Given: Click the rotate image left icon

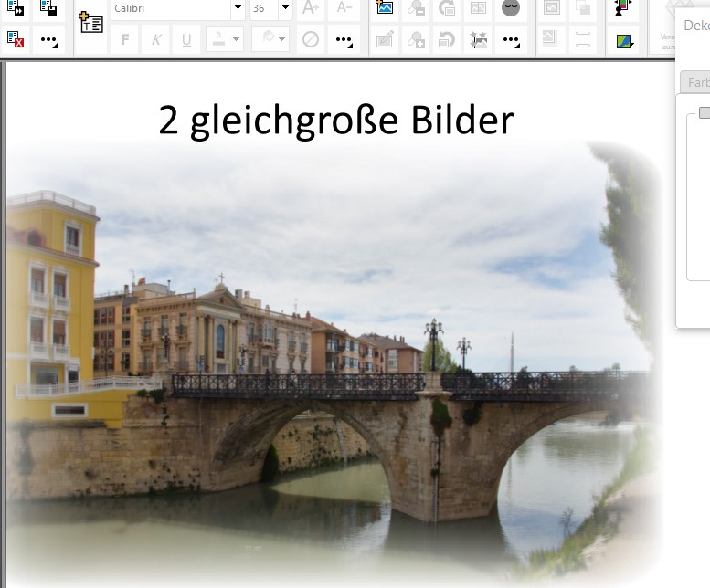Looking at the screenshot, I should (447, 40).
